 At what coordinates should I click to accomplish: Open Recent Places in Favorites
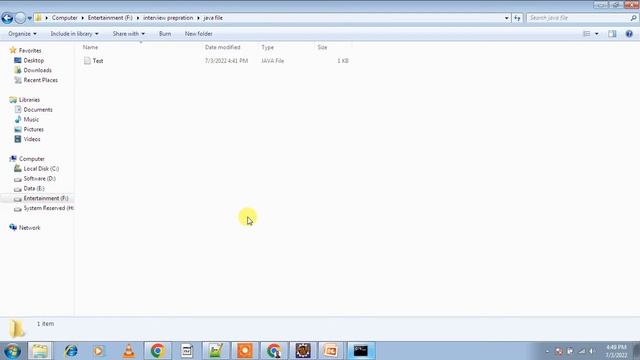tap(40, 80)
